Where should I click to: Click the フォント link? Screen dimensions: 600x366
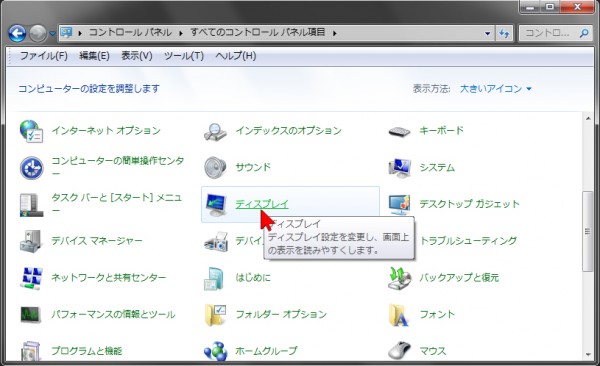pos(437,314)
